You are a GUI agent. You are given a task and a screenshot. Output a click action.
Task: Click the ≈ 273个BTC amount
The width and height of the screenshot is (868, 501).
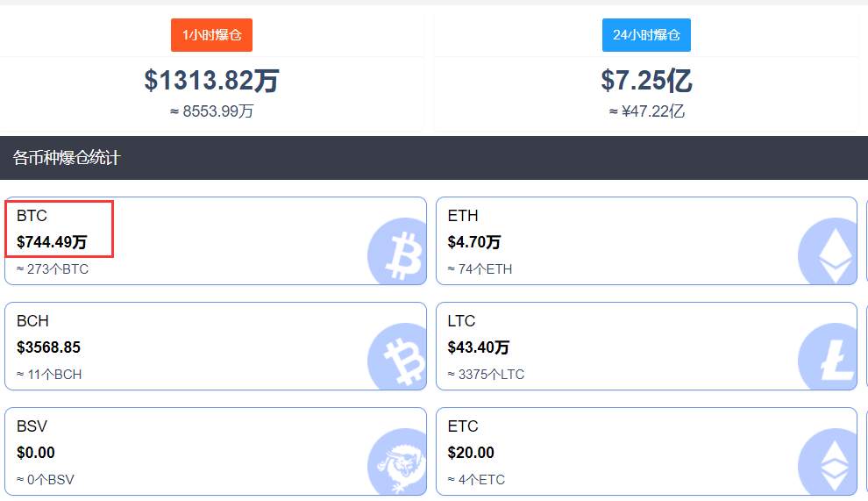53,269
